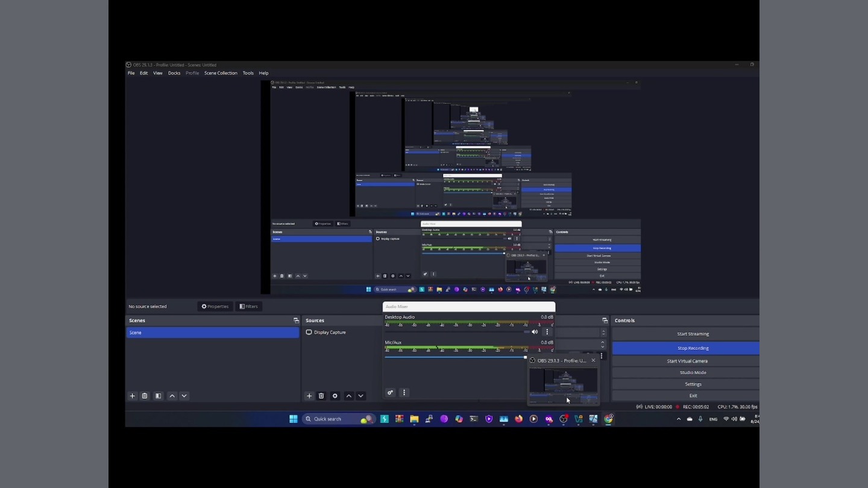Open the Help menu

[x=263, y=73]
